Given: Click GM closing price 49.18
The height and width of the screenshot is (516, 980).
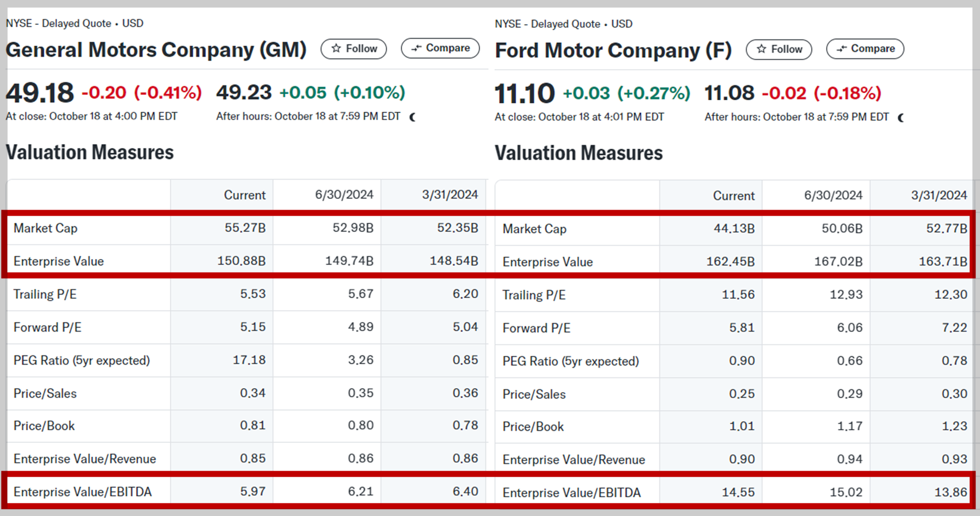Looking at the screenshot, I should (40, 93).
